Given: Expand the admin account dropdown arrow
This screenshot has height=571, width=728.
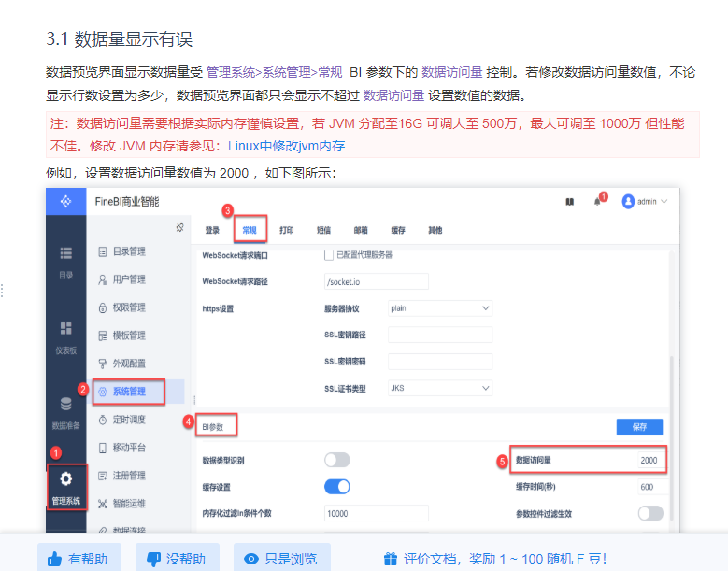Looking at the screenshot, I should pyautogui.click(x=664, y=202).
